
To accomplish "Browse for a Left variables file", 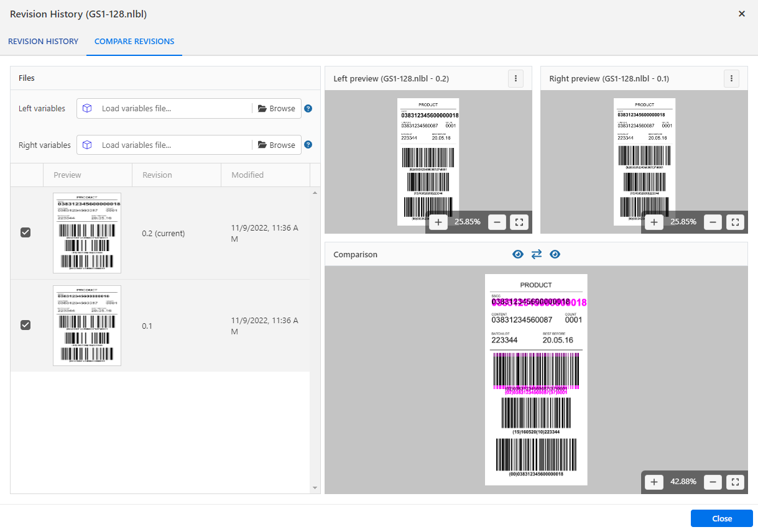I will 277,108.
